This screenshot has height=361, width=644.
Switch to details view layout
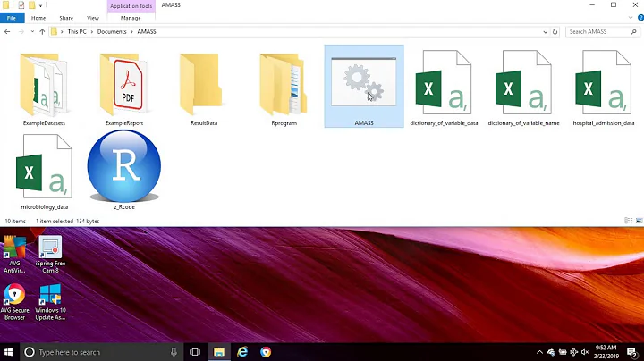click(628, 221)
